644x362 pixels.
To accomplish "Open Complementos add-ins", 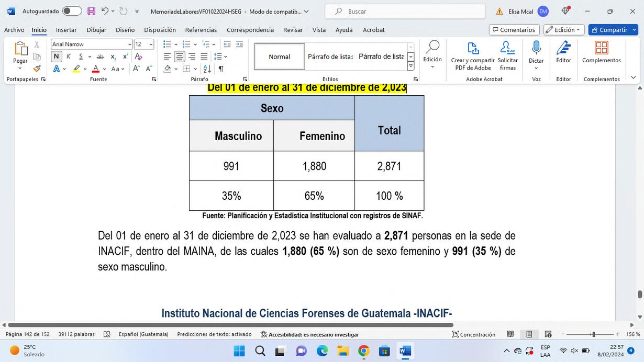I will tap(602, 52).
